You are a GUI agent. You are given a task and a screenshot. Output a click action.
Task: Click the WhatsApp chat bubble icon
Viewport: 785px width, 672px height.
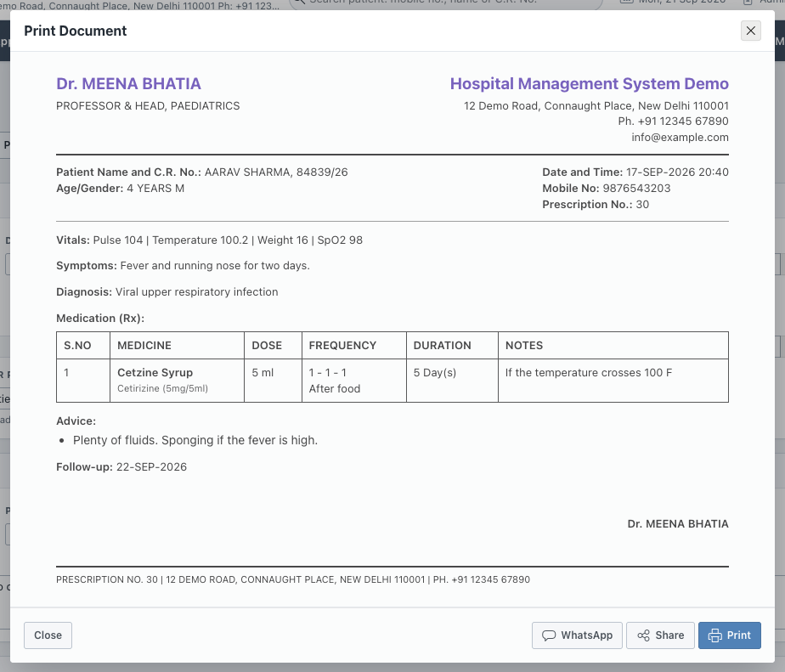[549, 635]
